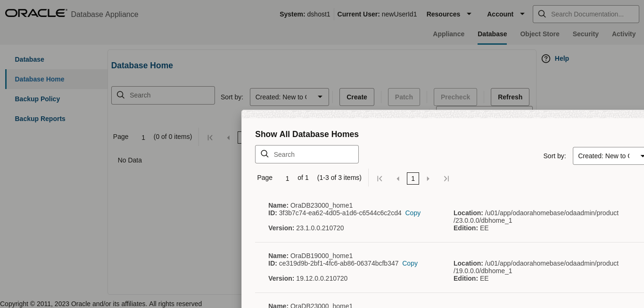
Task: Click the Search field in Show All Database Homes
Action: point(307,154)
